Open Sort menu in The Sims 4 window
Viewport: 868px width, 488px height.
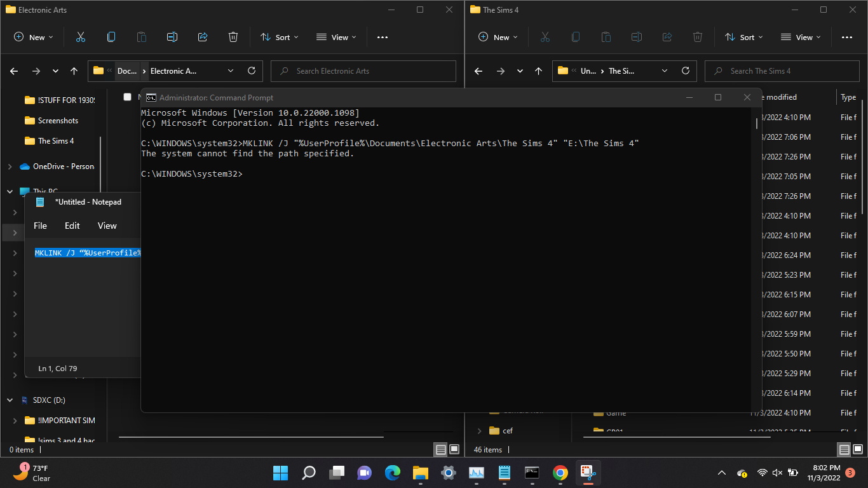click(x=744, y=37)
